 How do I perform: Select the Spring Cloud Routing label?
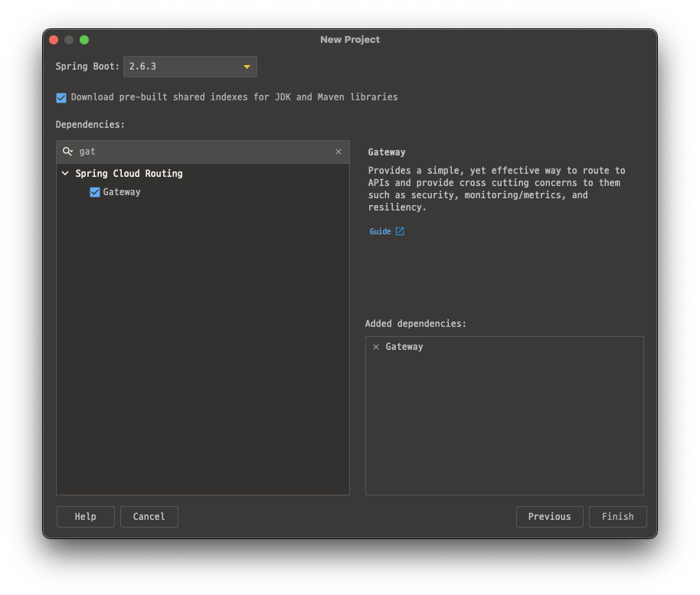tap(129, 173)
